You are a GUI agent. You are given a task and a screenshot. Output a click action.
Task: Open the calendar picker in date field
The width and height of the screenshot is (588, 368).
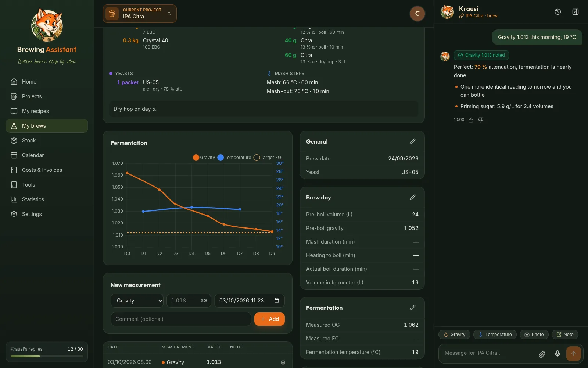[x=277, y=301]
